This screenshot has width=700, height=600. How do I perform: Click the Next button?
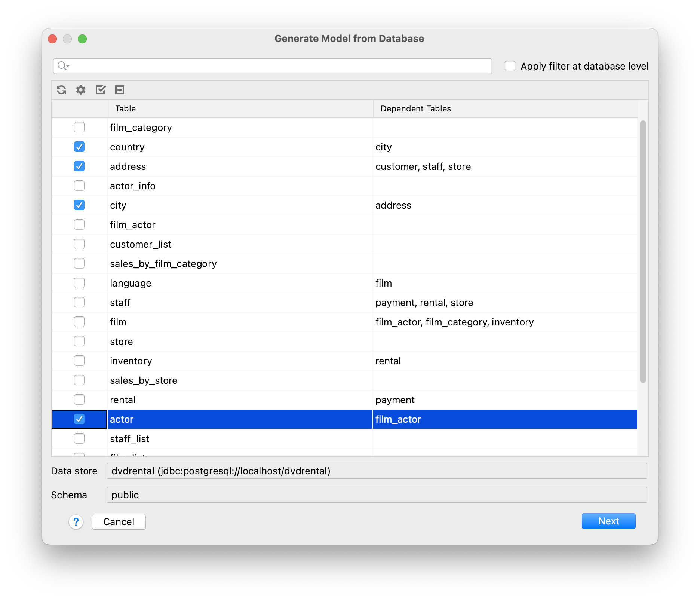(x=608, y=521)
